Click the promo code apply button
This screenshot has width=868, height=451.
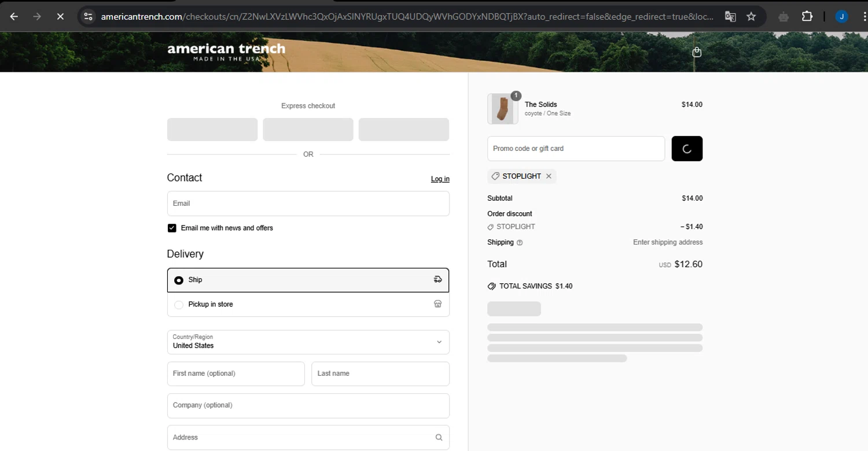tap(687, 149)
